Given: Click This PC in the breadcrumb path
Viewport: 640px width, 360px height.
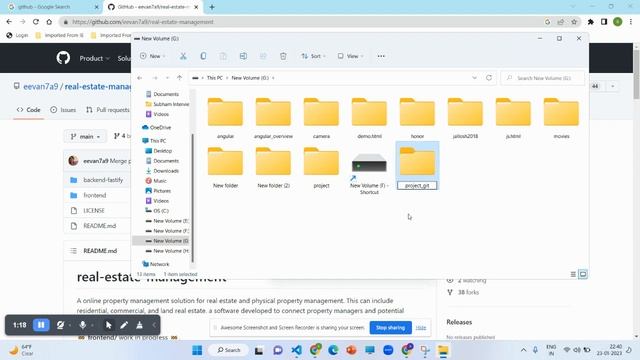Looking at the screenshot, I should [214, 78].
